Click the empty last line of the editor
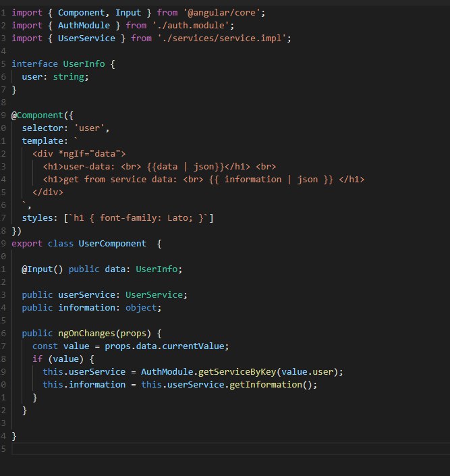The height and width of the screenshot is (476, 450). tap(231, 449)
